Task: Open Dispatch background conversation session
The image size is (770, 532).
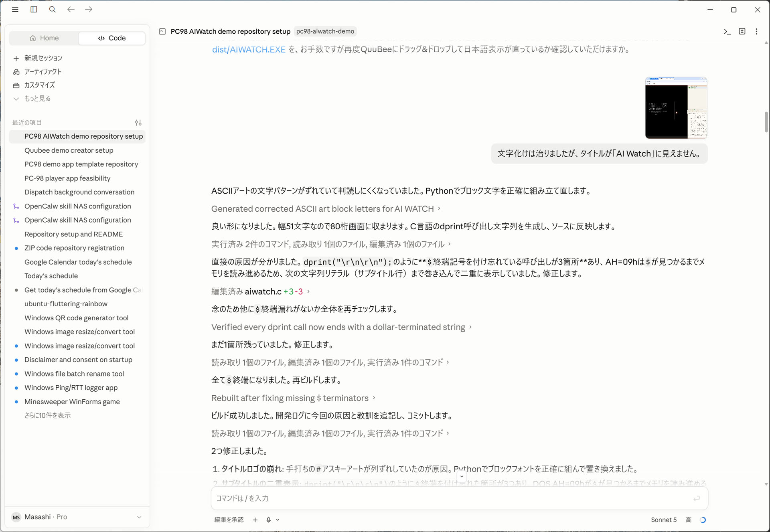Action: (x=77, y=192)
